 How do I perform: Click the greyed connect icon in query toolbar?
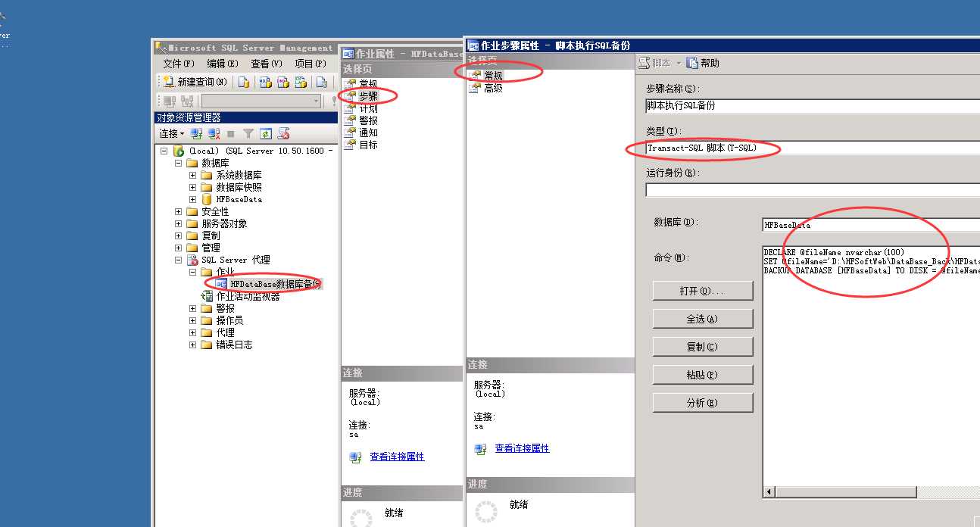tap(170, 101)
